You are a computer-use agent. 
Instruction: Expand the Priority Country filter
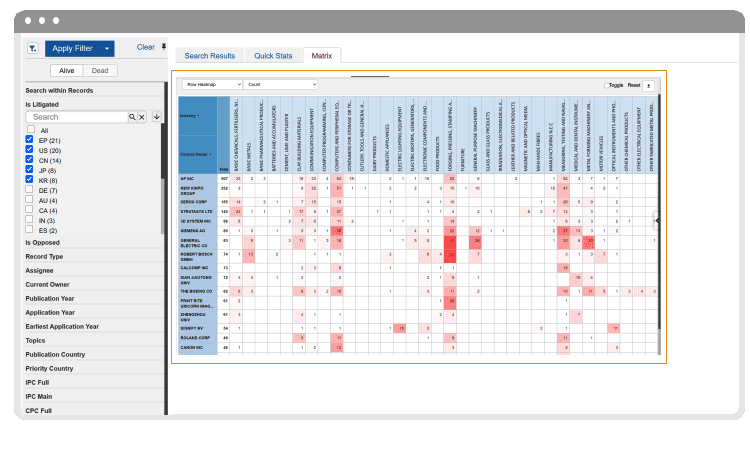pyautogui.click(x=49, y=368)
